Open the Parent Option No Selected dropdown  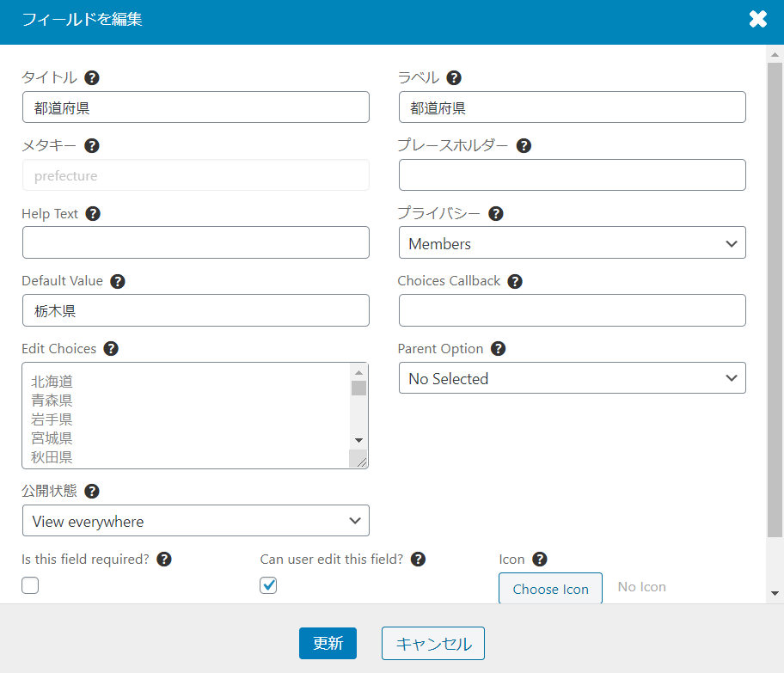click(x=572, y=378)
